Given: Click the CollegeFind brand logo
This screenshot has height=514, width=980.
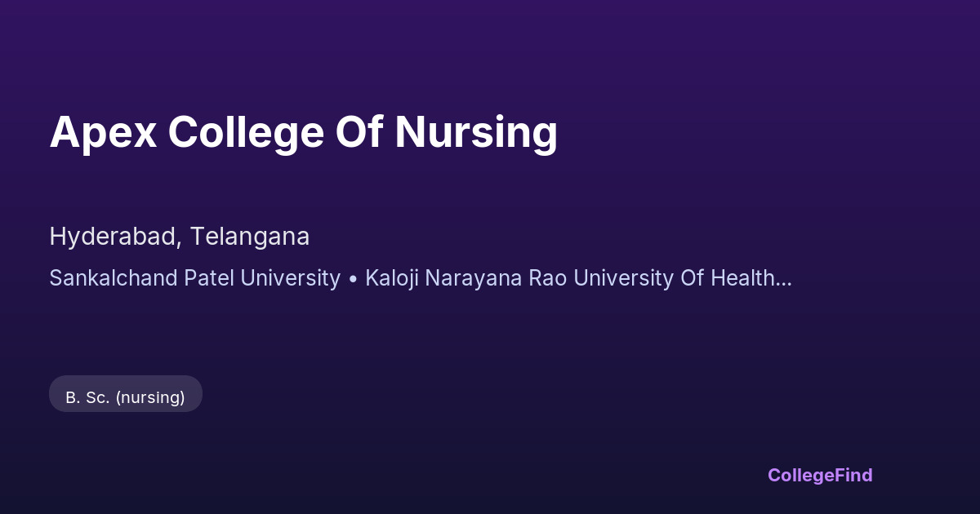Looking at the screenshot, I should 819,475.
